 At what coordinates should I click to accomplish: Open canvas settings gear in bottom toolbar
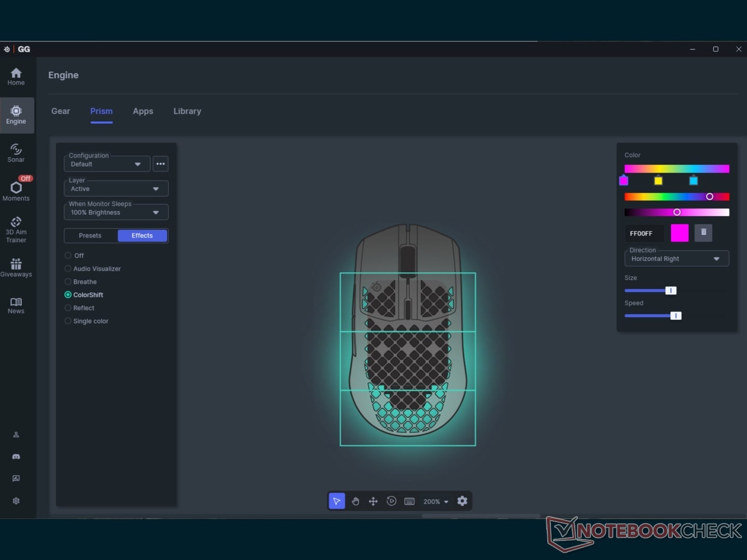pyautogui.click(x=462, y=501)
